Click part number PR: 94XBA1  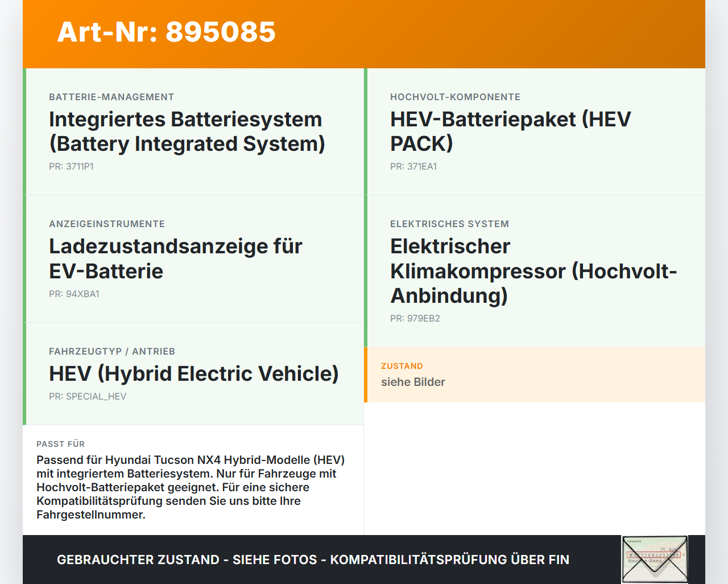[74, 294]
